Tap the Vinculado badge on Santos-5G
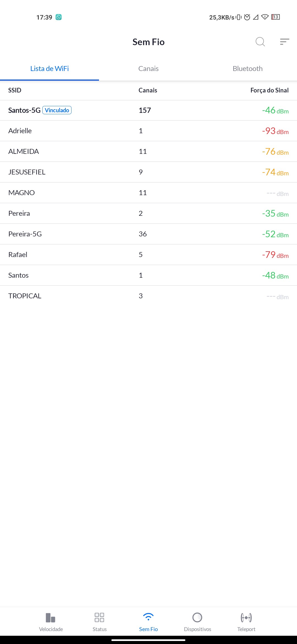Viewport: 297px width, 644px height. tap(57, 110)
